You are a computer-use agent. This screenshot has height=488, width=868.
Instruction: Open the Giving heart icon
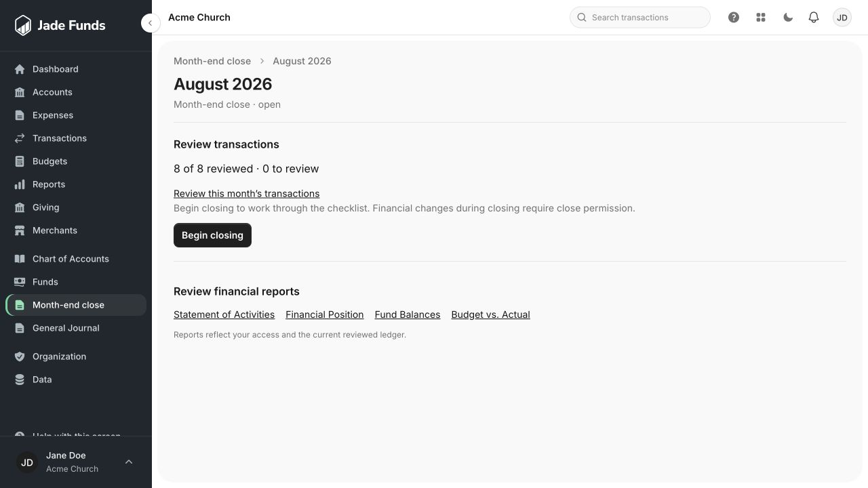point(20,207)
